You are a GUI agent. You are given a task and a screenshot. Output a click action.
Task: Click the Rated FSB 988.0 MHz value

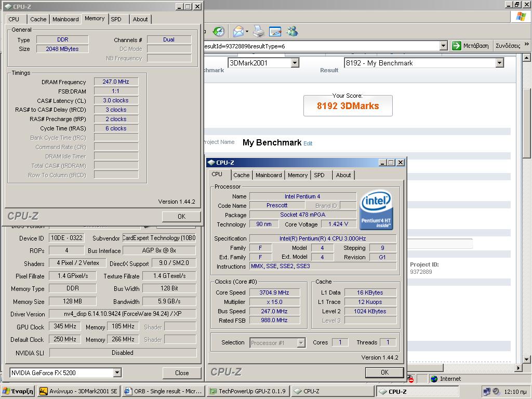[274, 320]
